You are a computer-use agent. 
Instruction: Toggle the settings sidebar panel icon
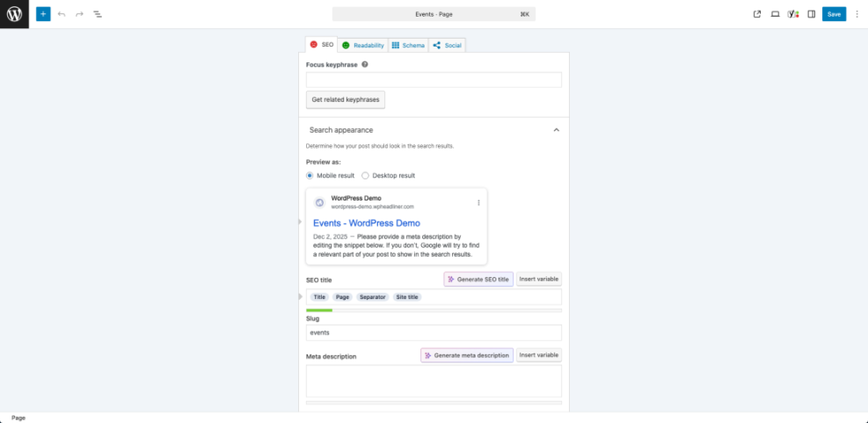click(812, 14)
